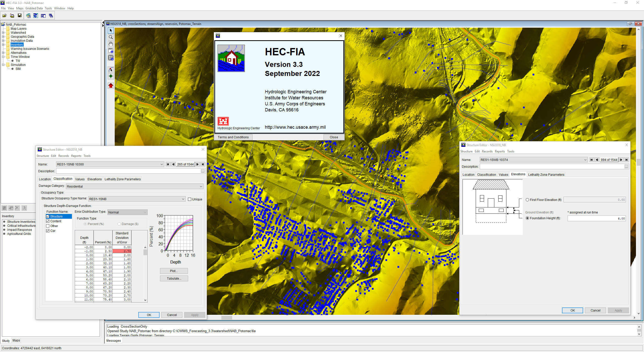
Task: Select the stream alignment edit tool
Action: coord(111,69)
